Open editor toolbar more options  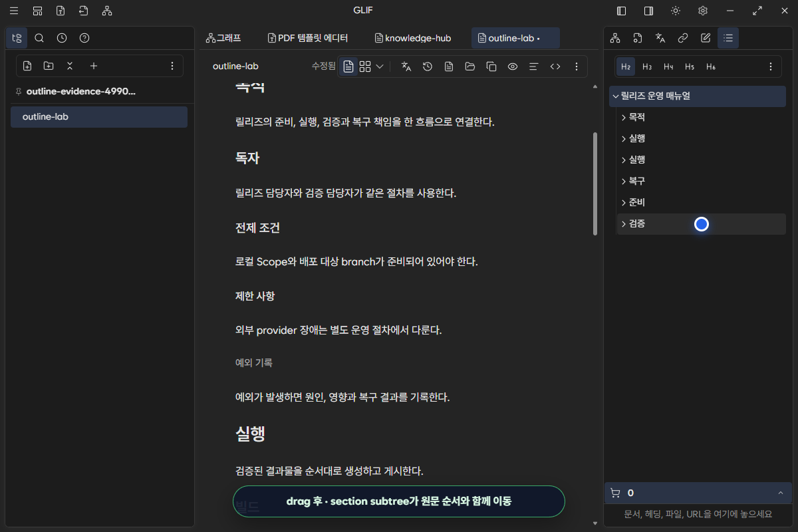tap(577, 66)
